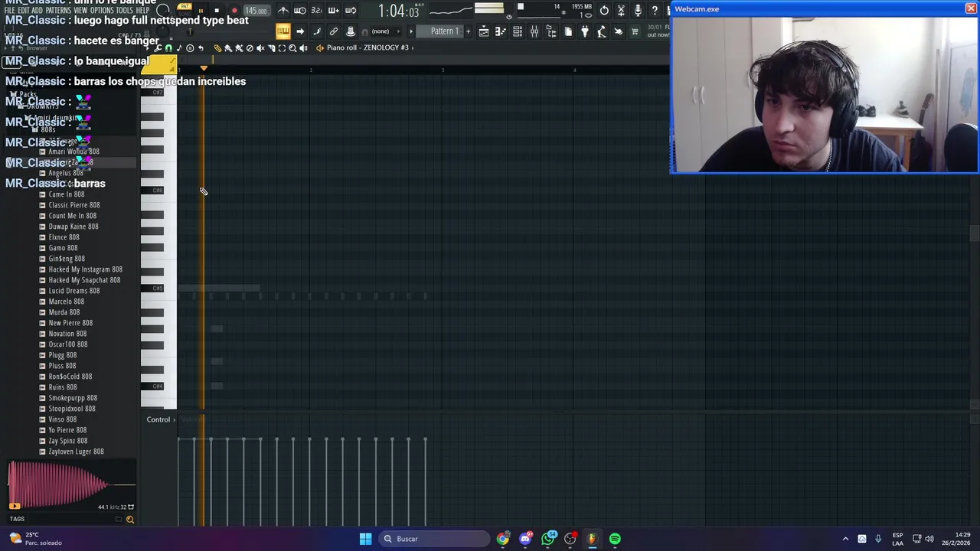Open the undo history icon at top

pyautogui.click(x=604, y=11)
